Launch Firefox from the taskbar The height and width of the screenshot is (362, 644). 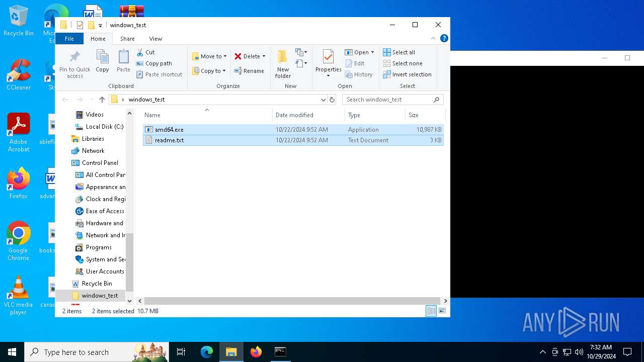point(256,352)
